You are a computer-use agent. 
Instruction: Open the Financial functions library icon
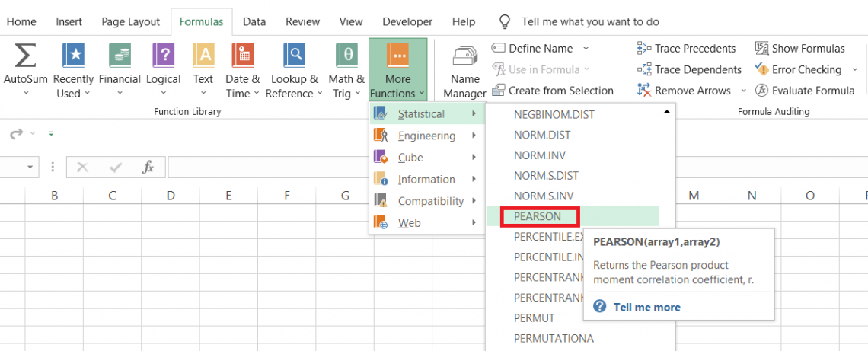120,56
